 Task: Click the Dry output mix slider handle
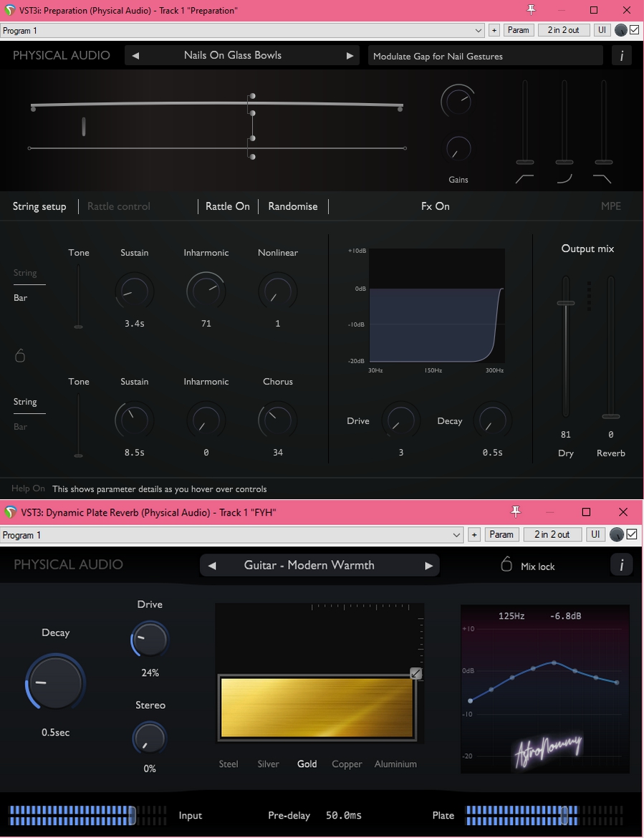coord(566,304)
